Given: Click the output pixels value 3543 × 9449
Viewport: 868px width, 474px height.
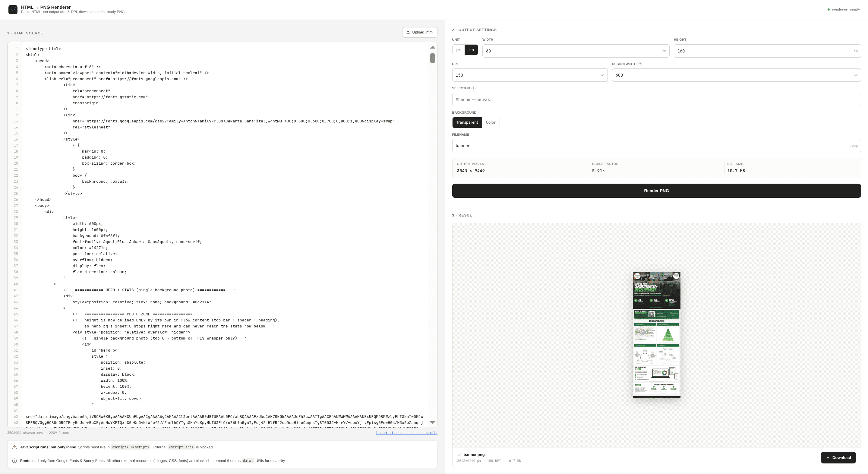Looking at the screenshot, I should pyautogui.click(x=471, y=171).
